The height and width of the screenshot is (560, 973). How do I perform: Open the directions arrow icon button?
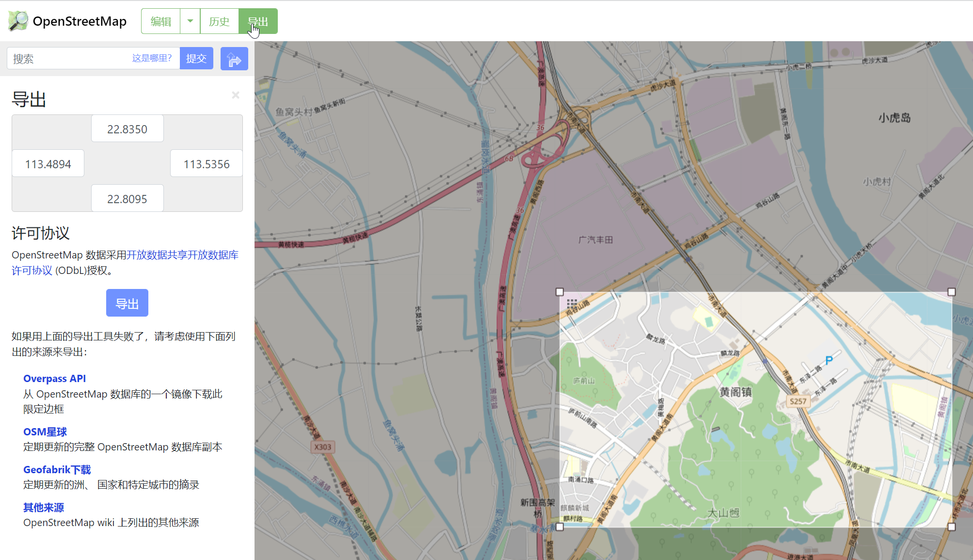234,59
